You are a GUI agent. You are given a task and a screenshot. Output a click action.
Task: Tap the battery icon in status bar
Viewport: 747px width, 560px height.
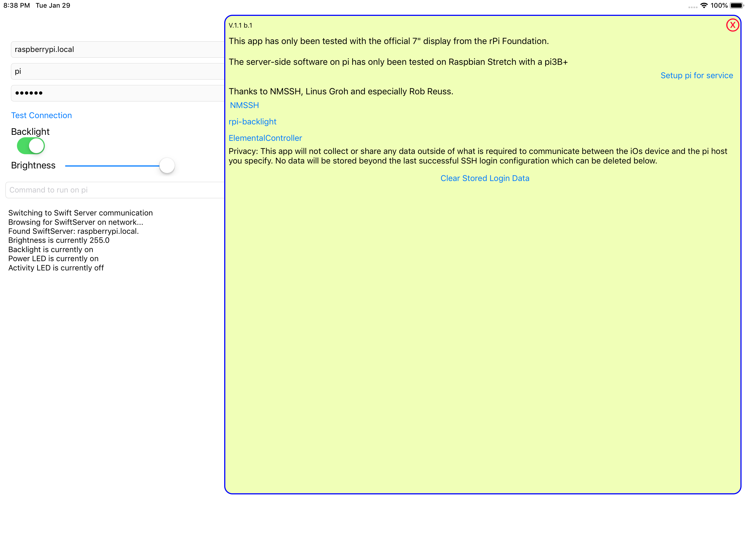pyautogui.click(x=737, y=5)
